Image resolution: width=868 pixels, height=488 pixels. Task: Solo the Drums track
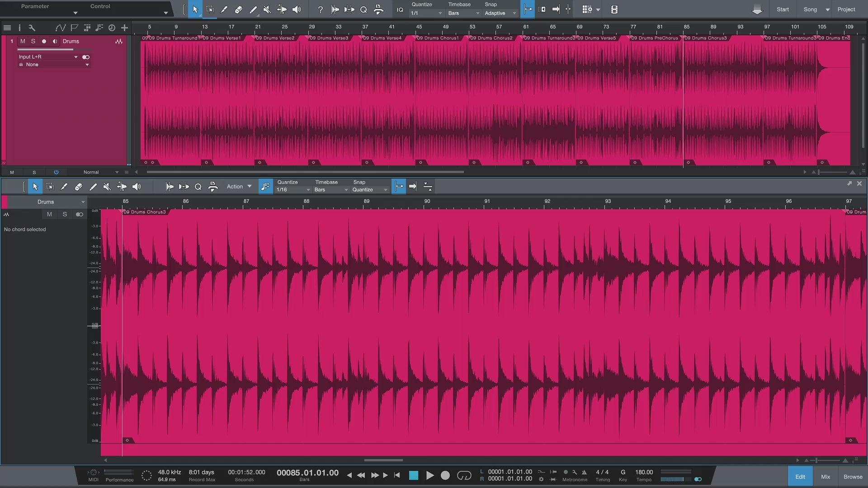tap(33, 41)
